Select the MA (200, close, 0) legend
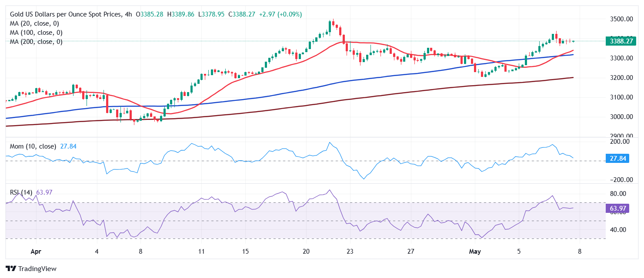This screenshot has width=644, height=278. click(x=36, y=42)
